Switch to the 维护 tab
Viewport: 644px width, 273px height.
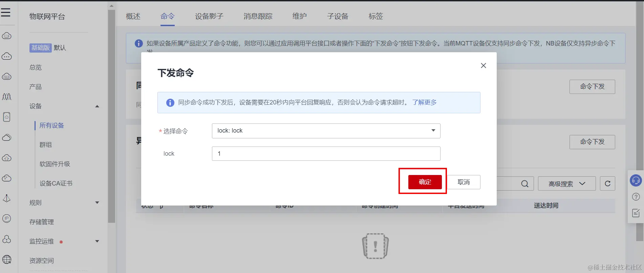click(300, 16)
